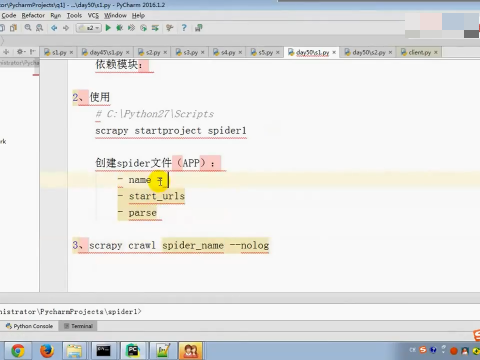Image resolution: width=480 pixels, height=360 pixels.
Task: Click the '依赖模块:' line
Action: coord(119,64)
